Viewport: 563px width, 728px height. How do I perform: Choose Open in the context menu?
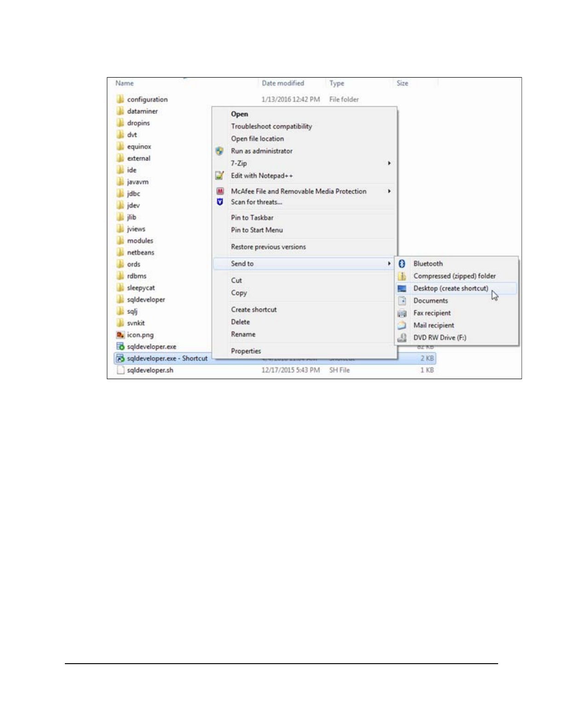[240, 114]
